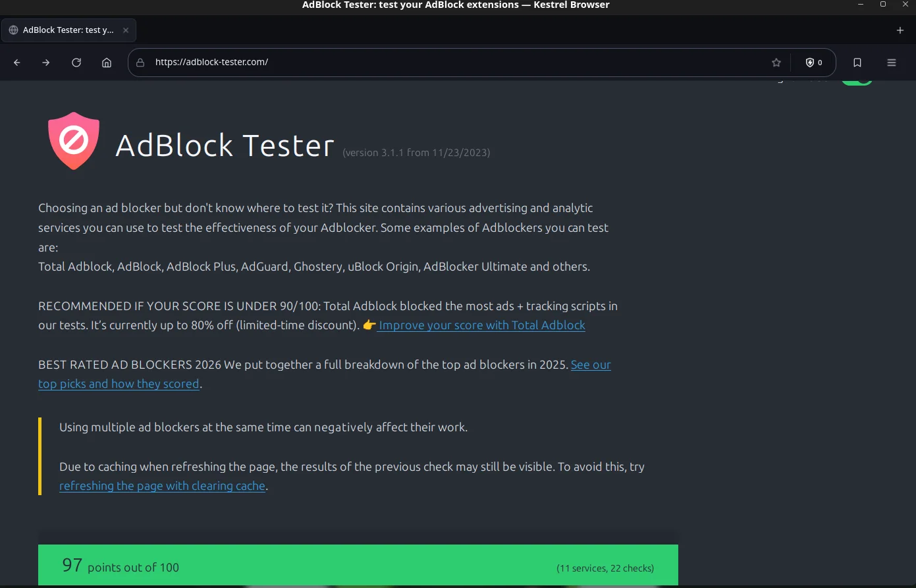Click the "97 points out of 100" score
Image resolution: width=916 pixels, height=588 pixels.
(x=121, y=566)
